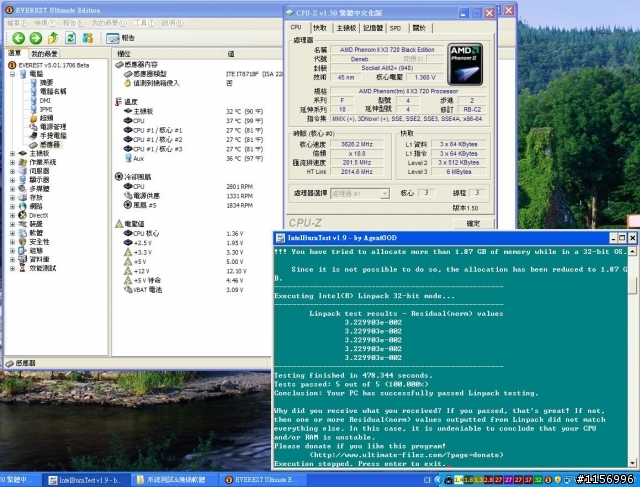Image resolution: width=640 pixels, height=487 pixels.
Task: Switch to SPD tab in CPU-Z
Action: (395, 28)
